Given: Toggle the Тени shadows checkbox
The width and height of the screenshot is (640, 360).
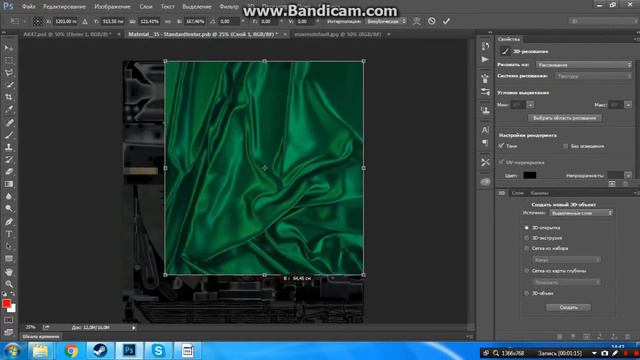Looking at the screenshot, I should (x=501, y=146).
